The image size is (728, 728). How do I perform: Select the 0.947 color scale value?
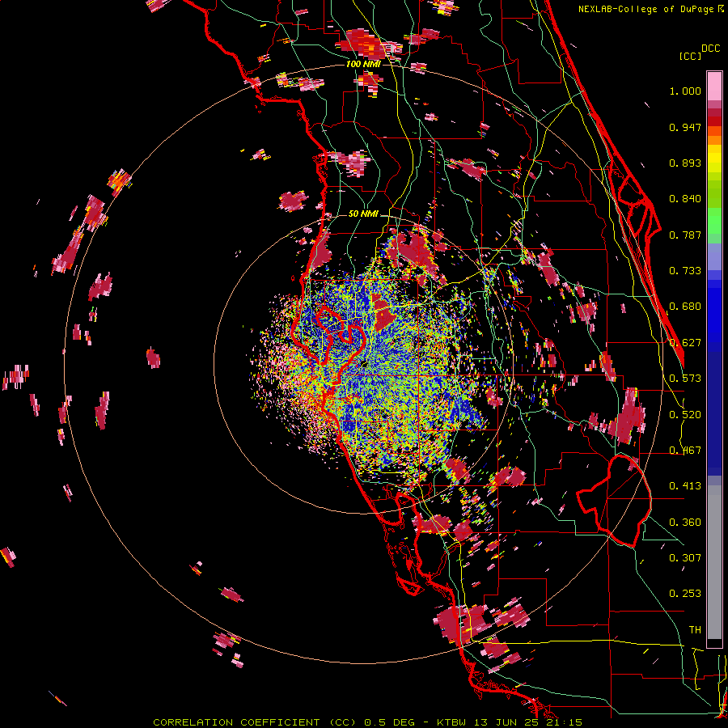(x=685, y=127)
